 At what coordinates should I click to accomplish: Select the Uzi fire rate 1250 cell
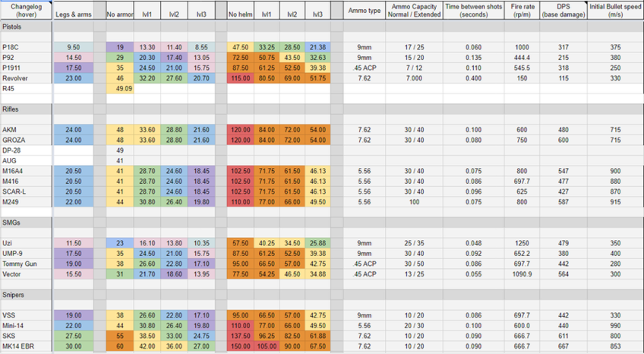pos(522,243)
